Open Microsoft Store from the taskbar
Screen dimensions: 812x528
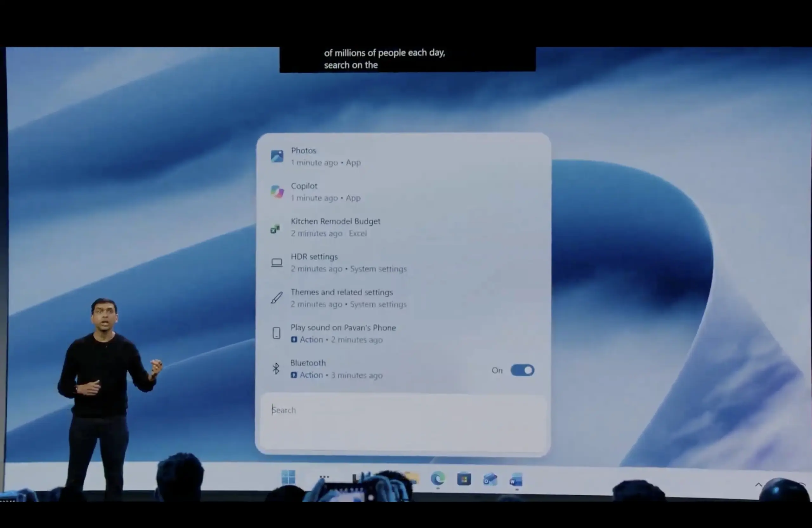[464, 479]
